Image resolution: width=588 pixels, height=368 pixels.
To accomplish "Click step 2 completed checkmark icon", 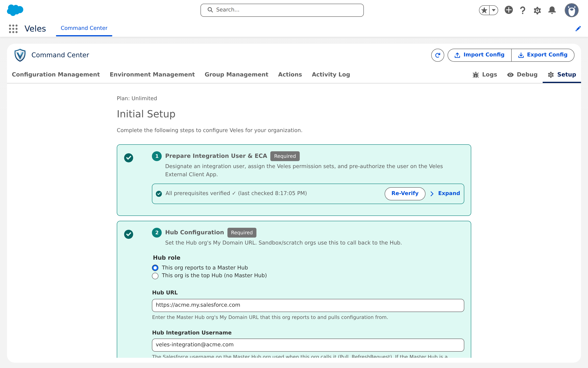I will pyautogui.click(x=129, y=234).
